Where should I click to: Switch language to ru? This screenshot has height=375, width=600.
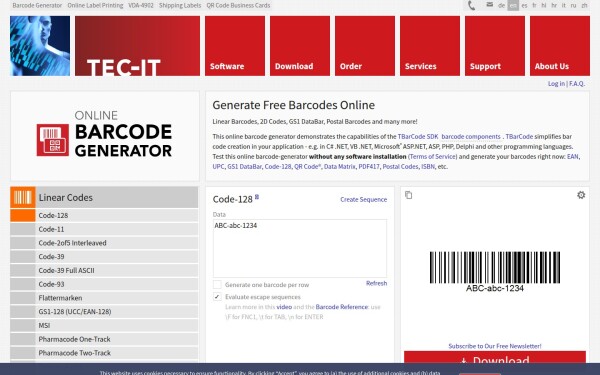(573, 5)
